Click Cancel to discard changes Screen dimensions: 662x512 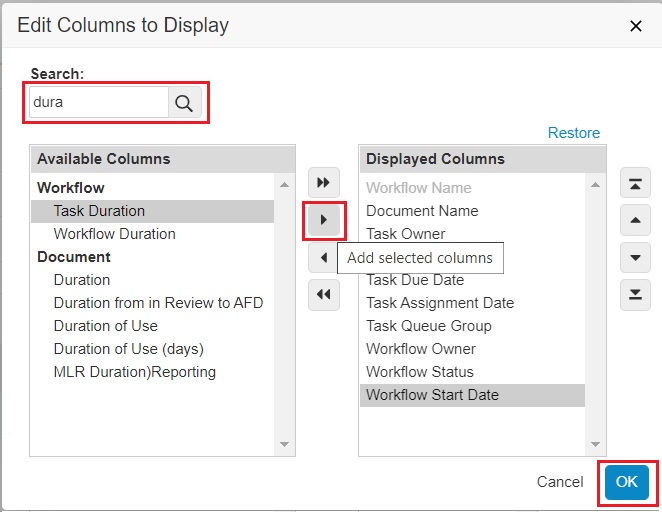(x=559, y=482)
